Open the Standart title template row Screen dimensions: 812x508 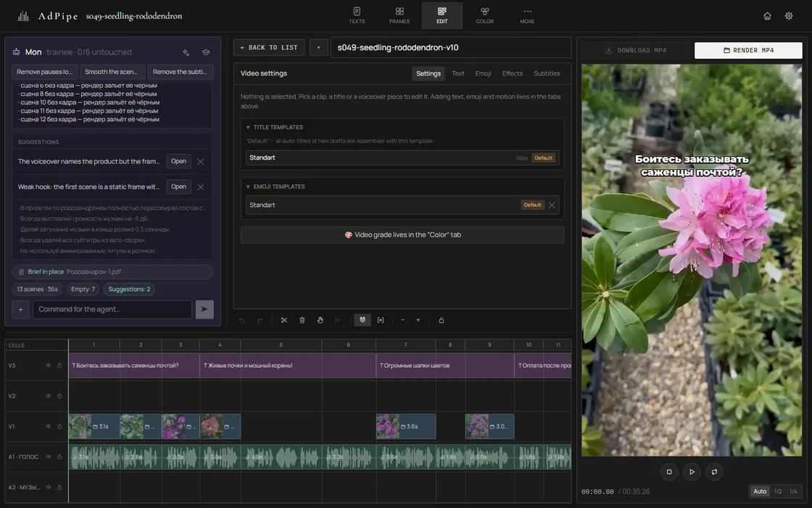tap(402, 157)
